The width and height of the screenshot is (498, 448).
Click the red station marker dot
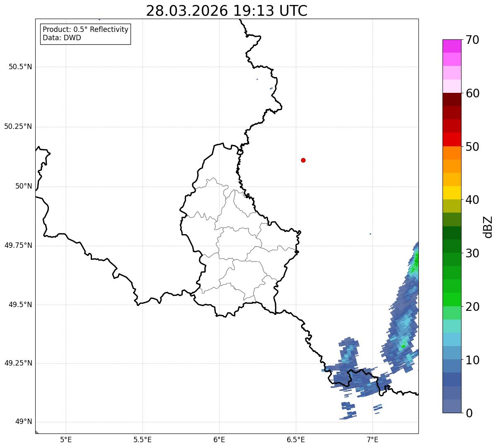coord(303,160)
